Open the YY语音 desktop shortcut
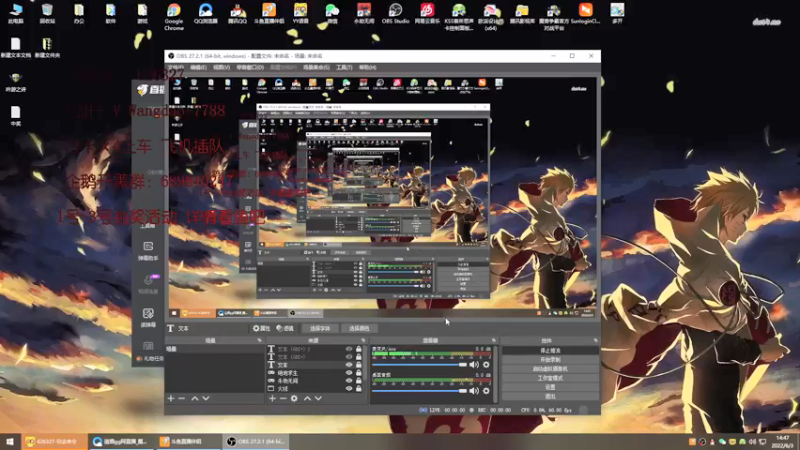The width and height of the screenshot is (800, 450). click(x=301, y=14)
